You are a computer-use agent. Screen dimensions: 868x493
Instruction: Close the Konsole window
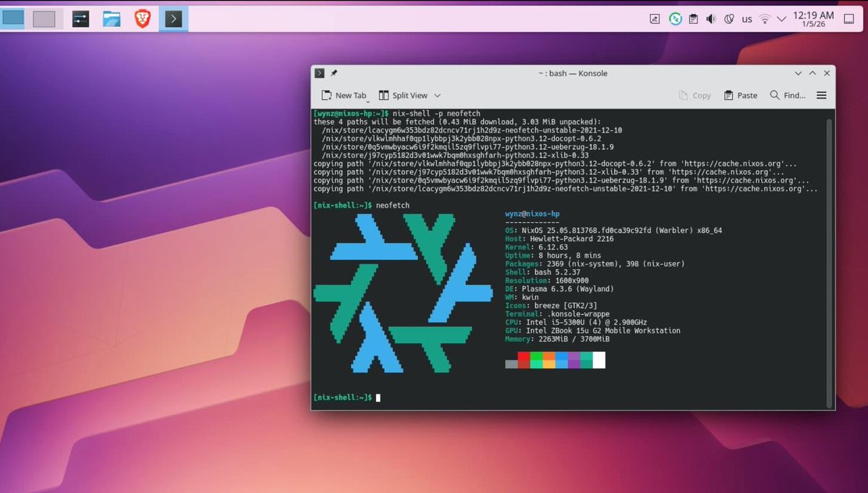(x=827, y=73)
